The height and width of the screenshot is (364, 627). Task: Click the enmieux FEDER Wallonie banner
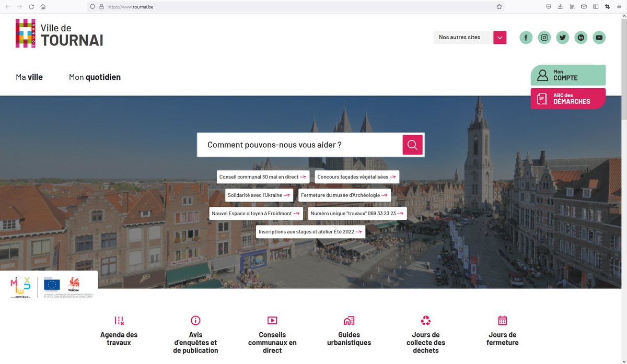point(49,287)
